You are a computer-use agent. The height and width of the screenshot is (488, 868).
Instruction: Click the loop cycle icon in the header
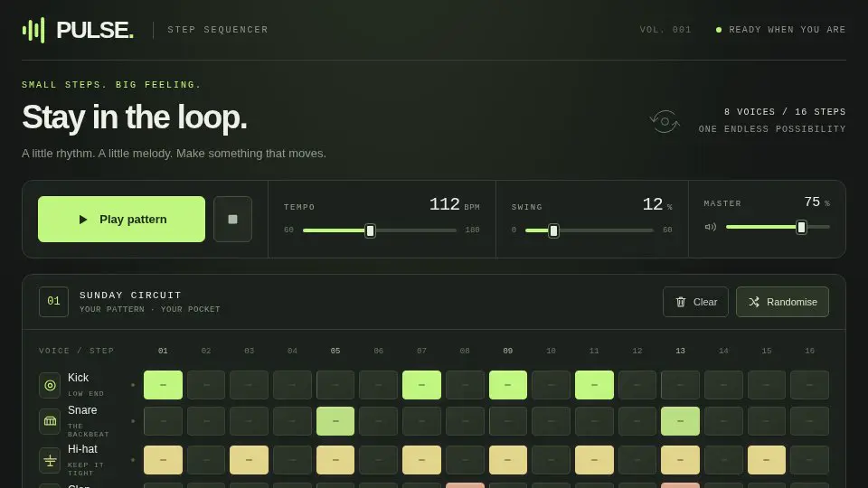(665, 121)
